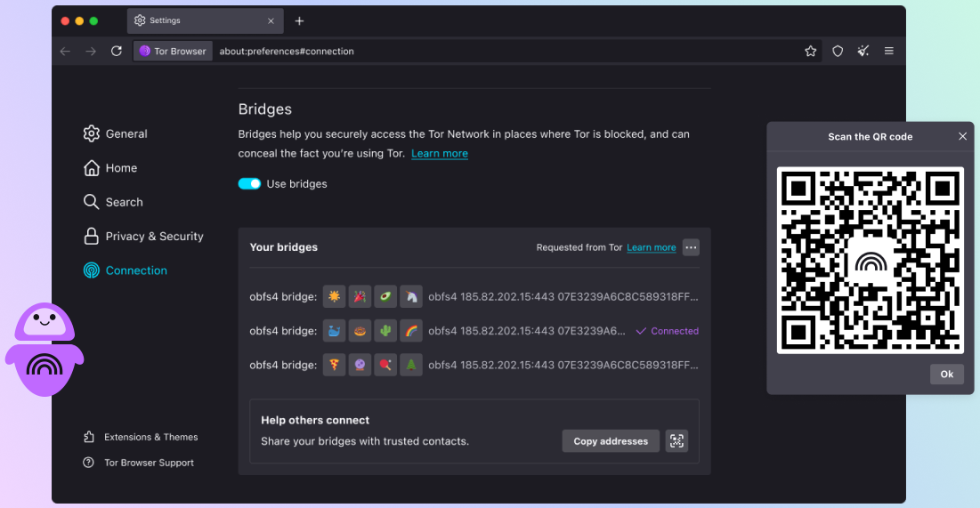Click the bookmark star icon
Screen dimensions: 980x508
[810, 52]
